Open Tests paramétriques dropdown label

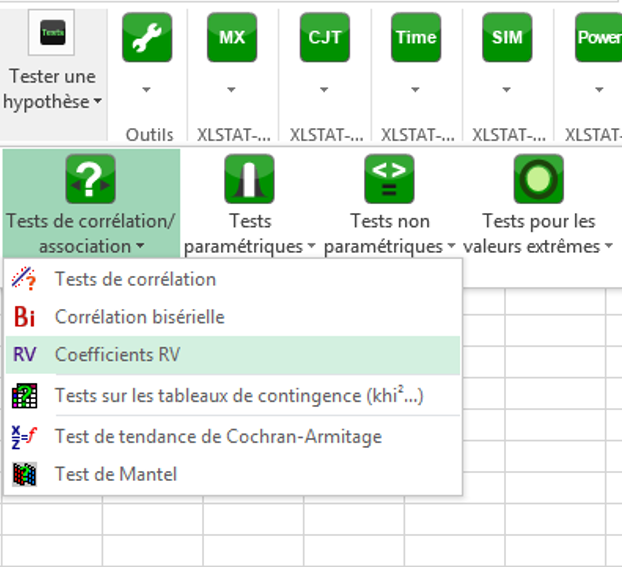pos(250,234)
